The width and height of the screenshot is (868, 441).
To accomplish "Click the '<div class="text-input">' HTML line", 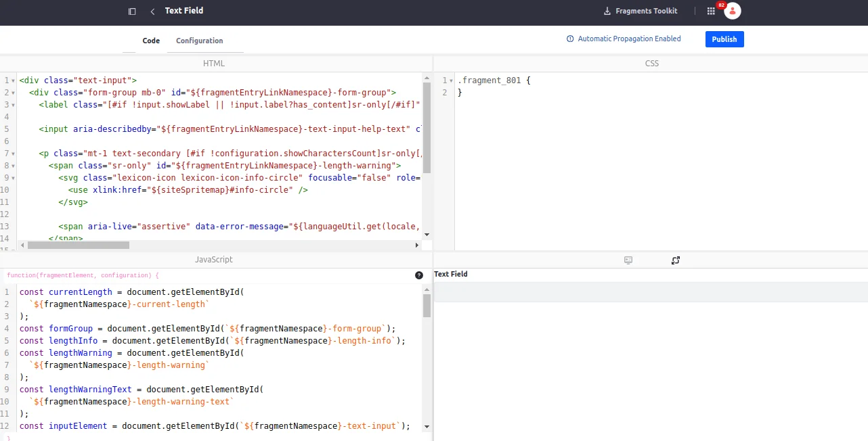I will click(78, 80).
